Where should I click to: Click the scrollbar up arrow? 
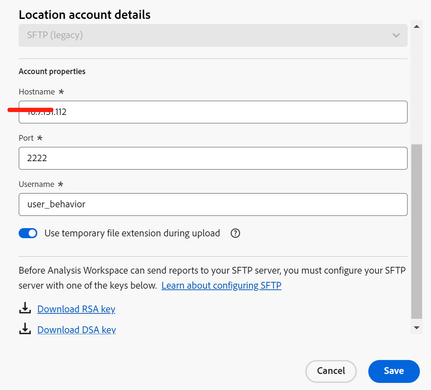417,27
